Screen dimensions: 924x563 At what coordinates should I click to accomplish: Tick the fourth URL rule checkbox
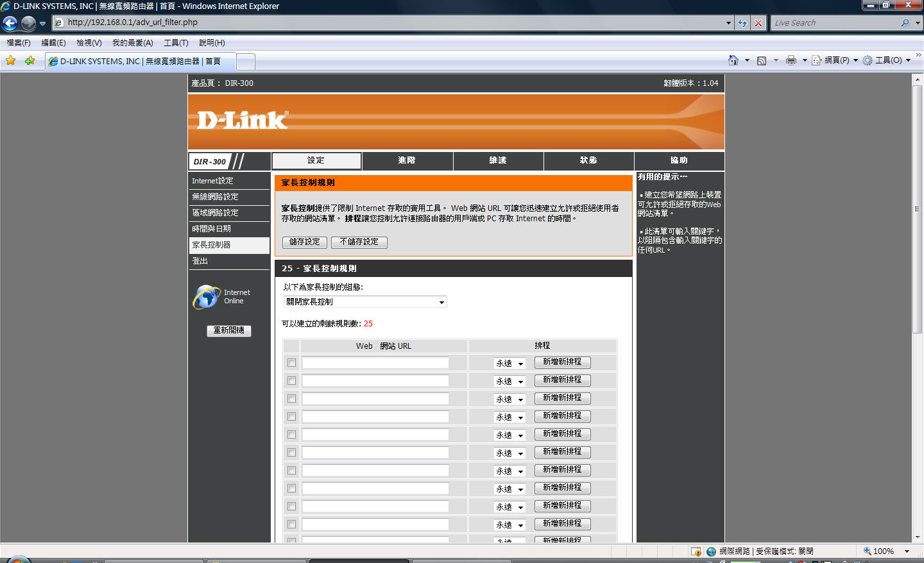point(291,417)
